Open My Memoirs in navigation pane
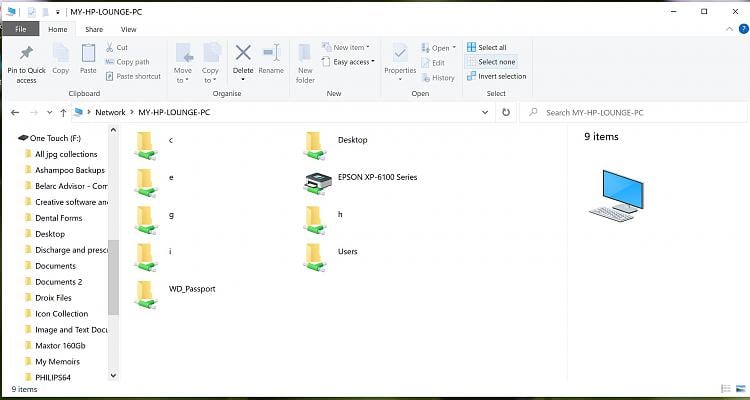Viewport: 750px width, 400px height. [52, 361]
